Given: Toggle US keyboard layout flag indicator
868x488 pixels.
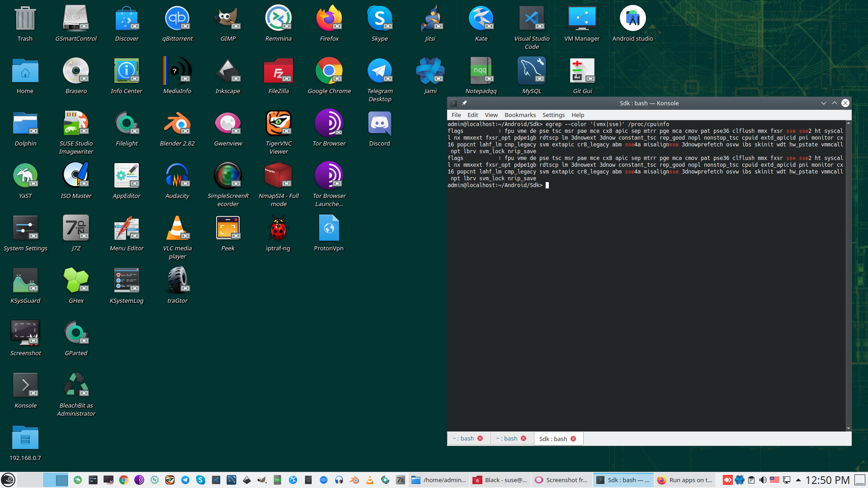Looking at the screenshot, I should click(x=774, y=480).
